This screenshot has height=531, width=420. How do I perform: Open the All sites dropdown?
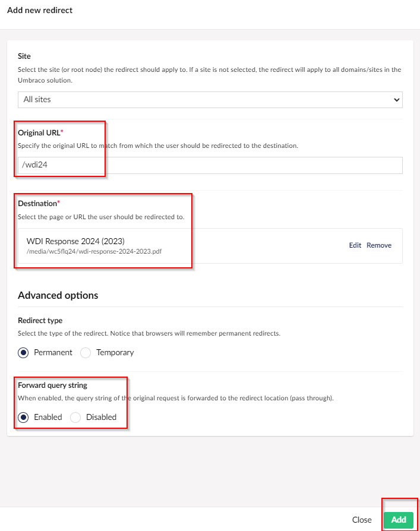click(x=210, y=100)
